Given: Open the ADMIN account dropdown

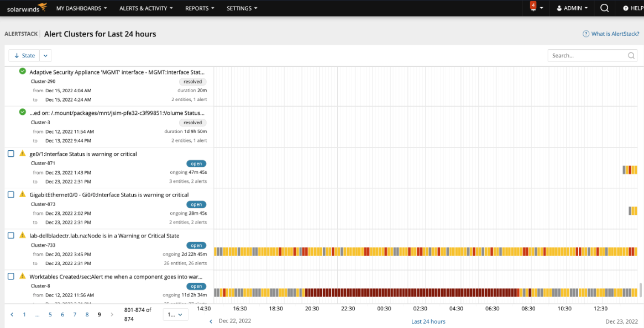Looking at the screenshot, I should tap(572, 8).
